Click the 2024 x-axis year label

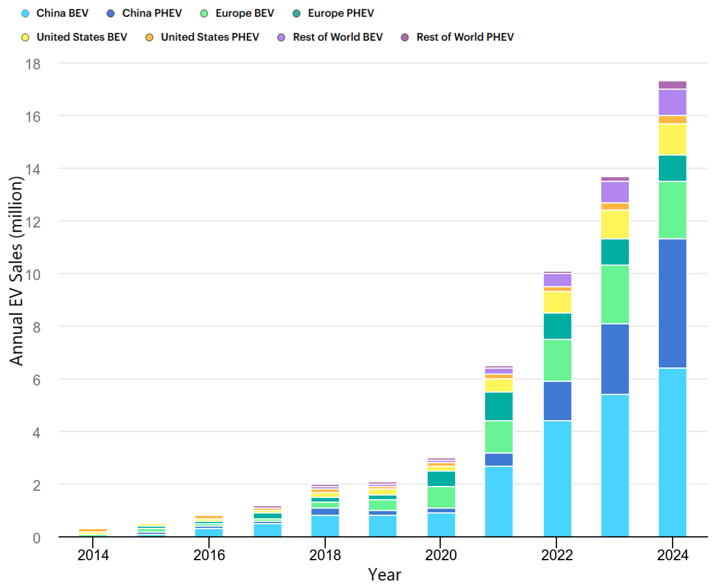673,555
